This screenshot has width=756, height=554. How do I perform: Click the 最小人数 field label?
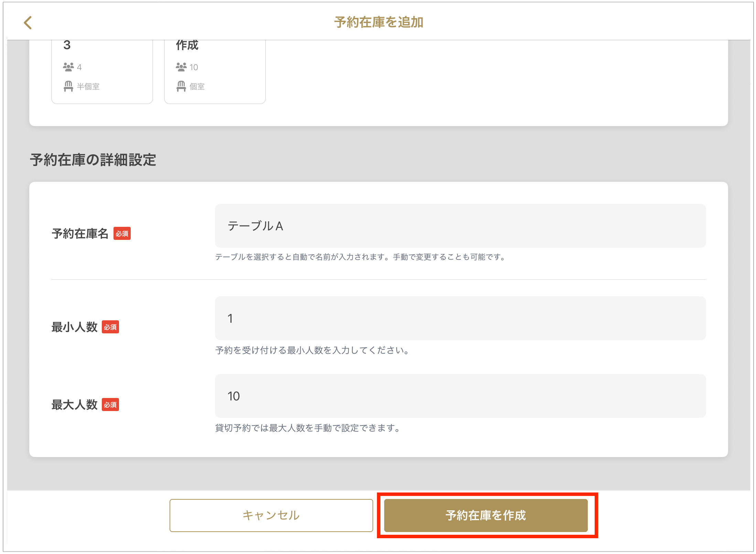[74, 327]
